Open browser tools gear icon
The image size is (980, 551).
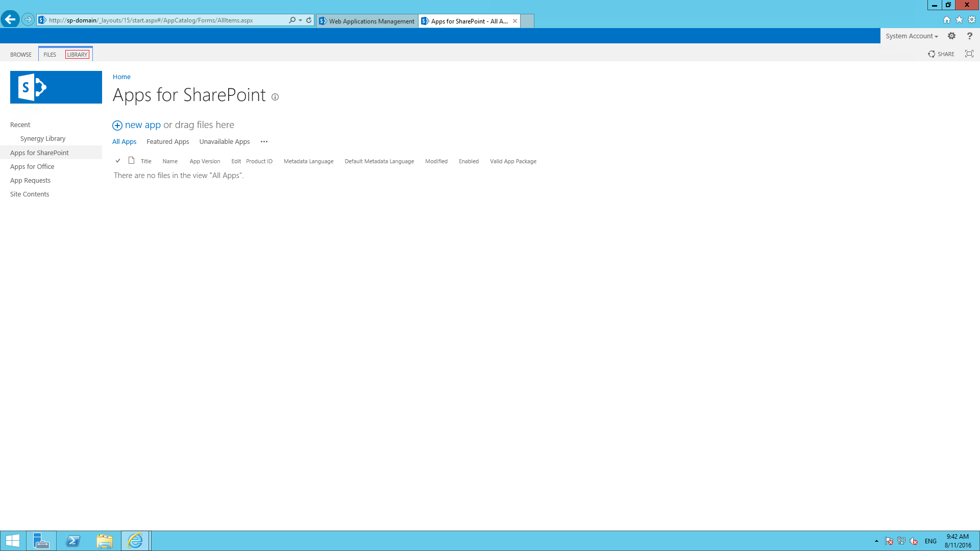pyautogui.click(x=972, y=20)
